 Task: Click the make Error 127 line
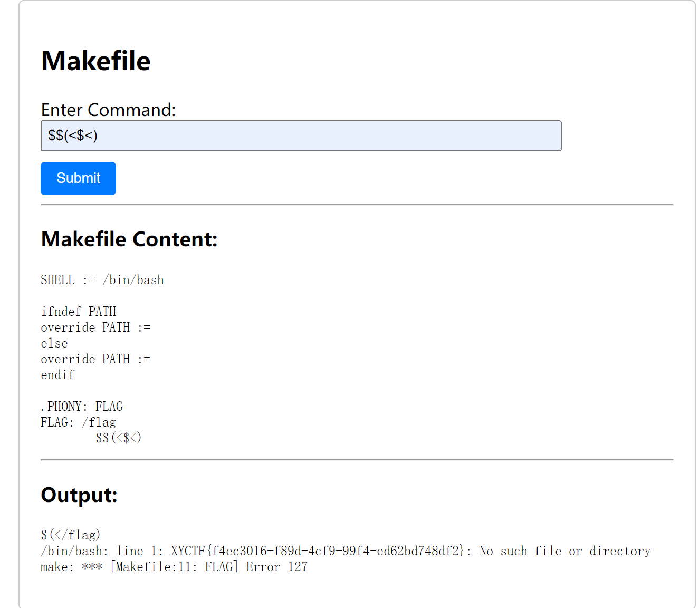tap(174, 567)
